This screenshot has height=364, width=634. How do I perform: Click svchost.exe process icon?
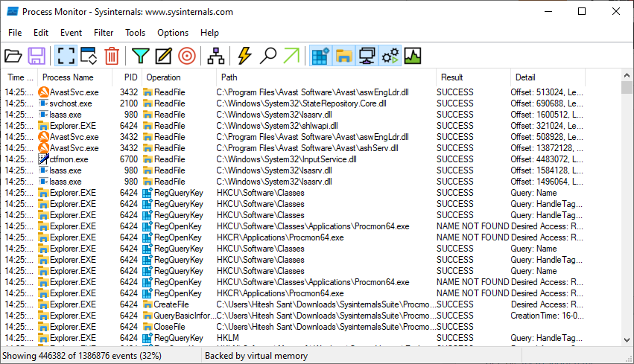point(43,103)
